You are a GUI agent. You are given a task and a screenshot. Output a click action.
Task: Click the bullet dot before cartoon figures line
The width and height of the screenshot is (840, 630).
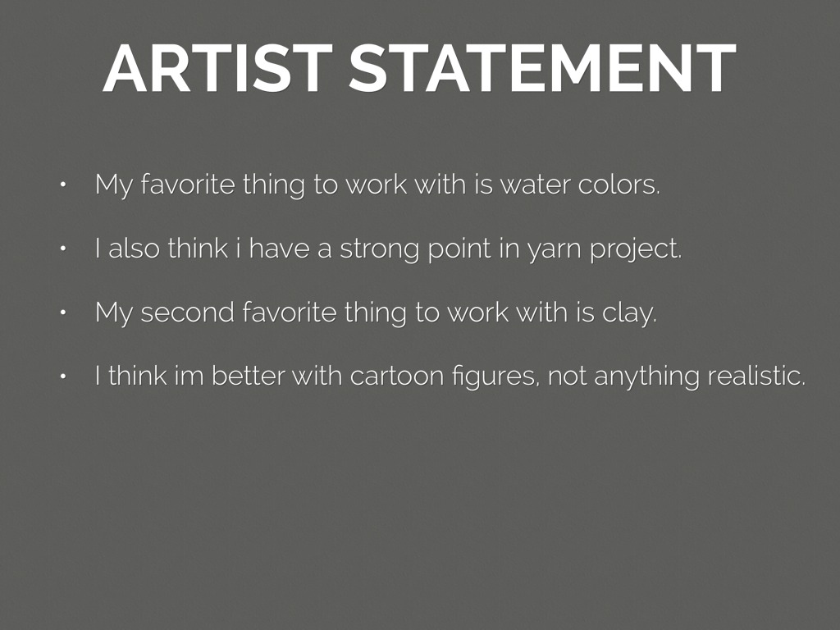point(62,377)
